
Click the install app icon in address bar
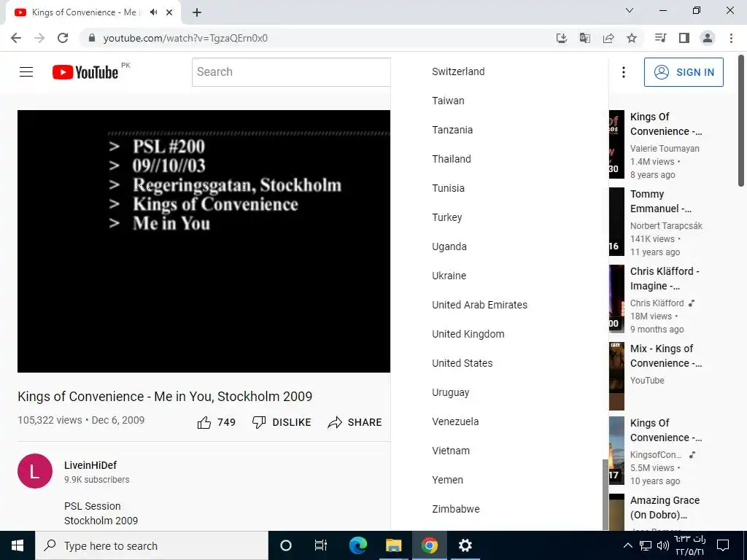tap(562, 38)
